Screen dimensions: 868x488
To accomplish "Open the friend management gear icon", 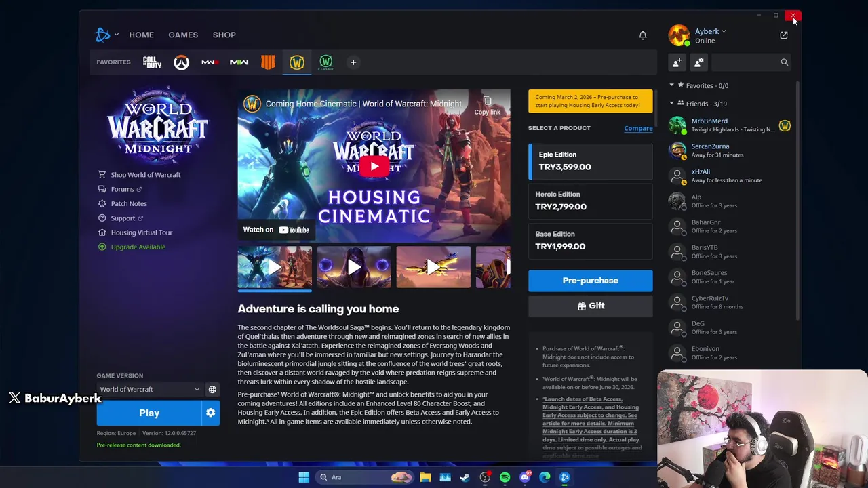I will (x=699, y=62).
